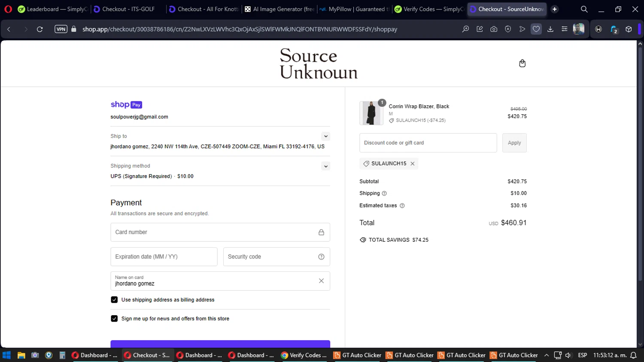The image size is (644, 362).
Task: Expand the Ship to section
Action: 326,136
